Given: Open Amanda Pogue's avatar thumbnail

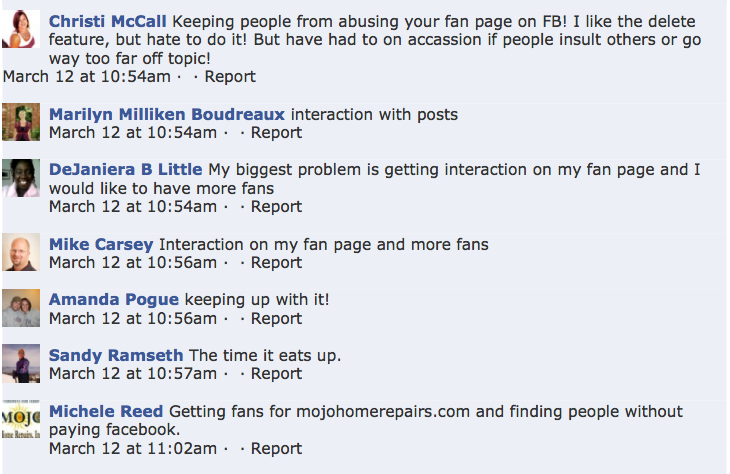Looking at the screenshot, I should pyautogui.click(x=21, y=308).
